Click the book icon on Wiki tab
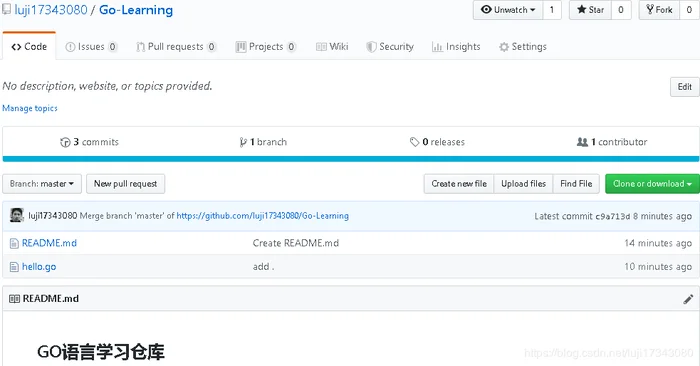 [321, 47]
